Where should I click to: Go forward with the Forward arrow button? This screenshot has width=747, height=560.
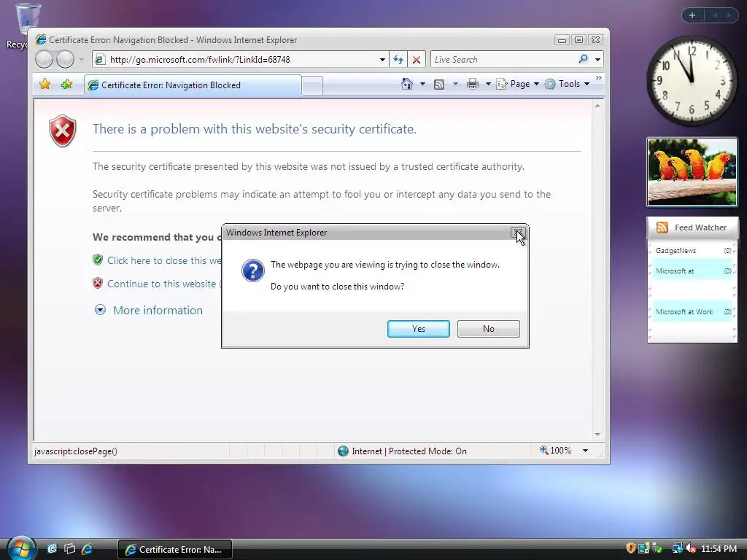tap(65, 60)
